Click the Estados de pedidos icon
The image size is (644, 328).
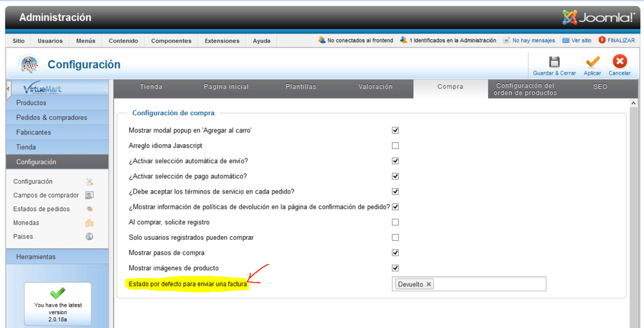tap(89, 209)
